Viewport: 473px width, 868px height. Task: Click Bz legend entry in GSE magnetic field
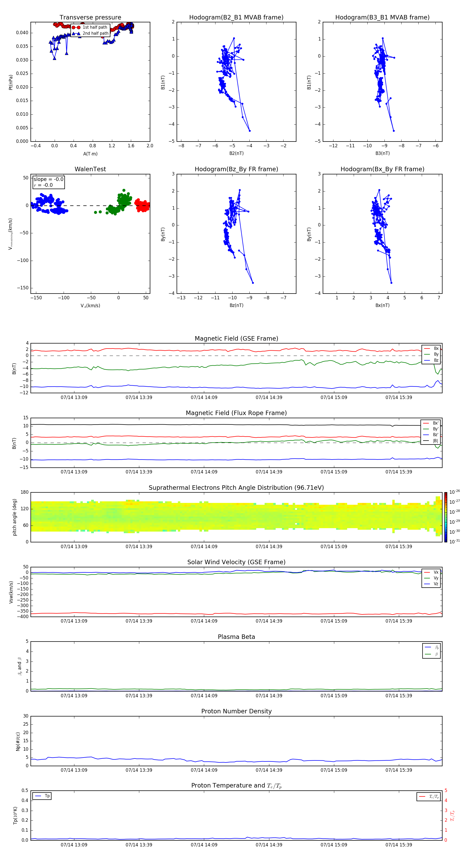(431, 360)
